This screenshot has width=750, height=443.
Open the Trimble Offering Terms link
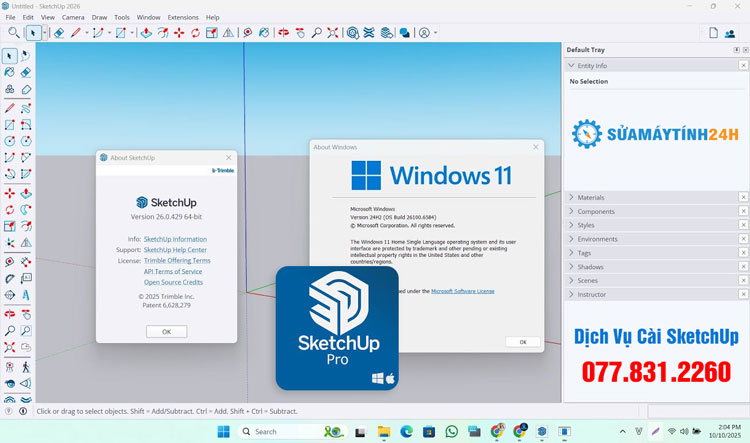[177, 261]
